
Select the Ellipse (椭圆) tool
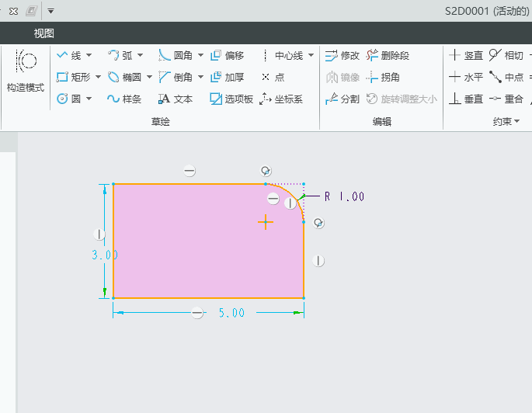pyautogui.click(x=124, y=78)
